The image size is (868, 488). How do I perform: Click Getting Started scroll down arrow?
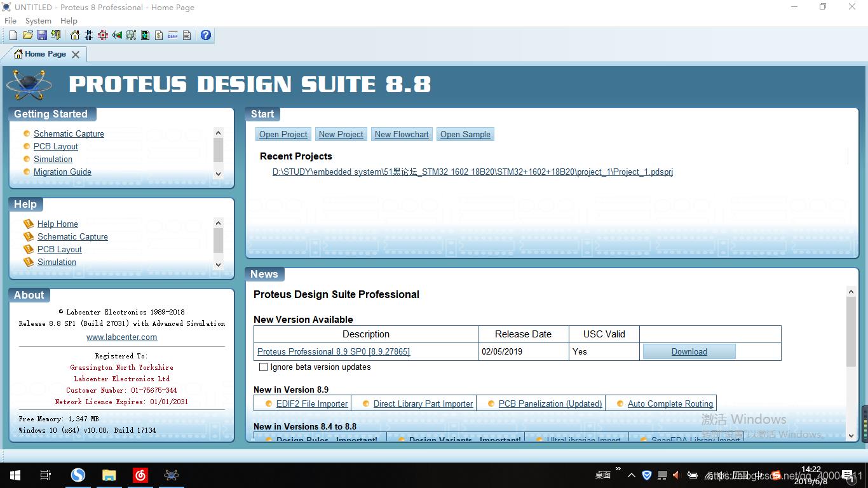(x=219, y=174)
